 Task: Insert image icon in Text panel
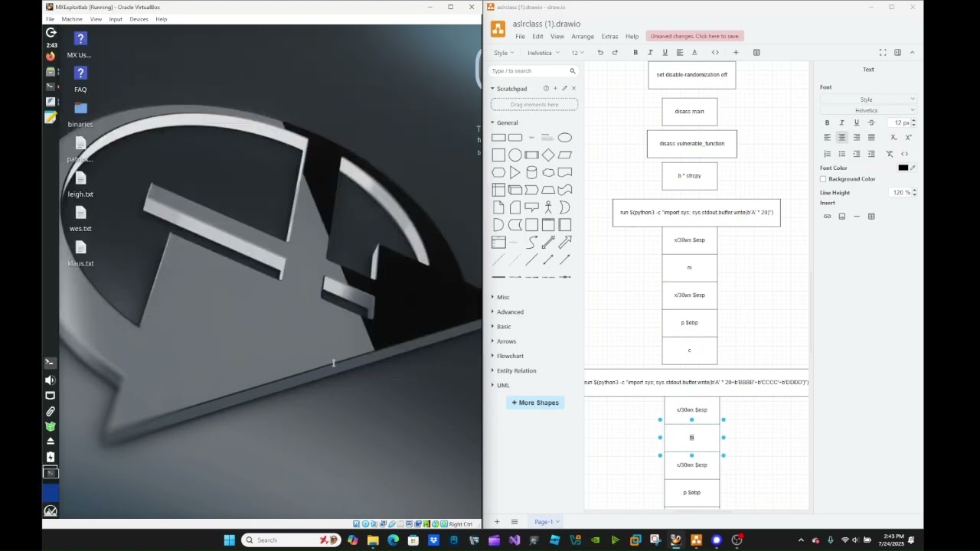pos(841,217)
